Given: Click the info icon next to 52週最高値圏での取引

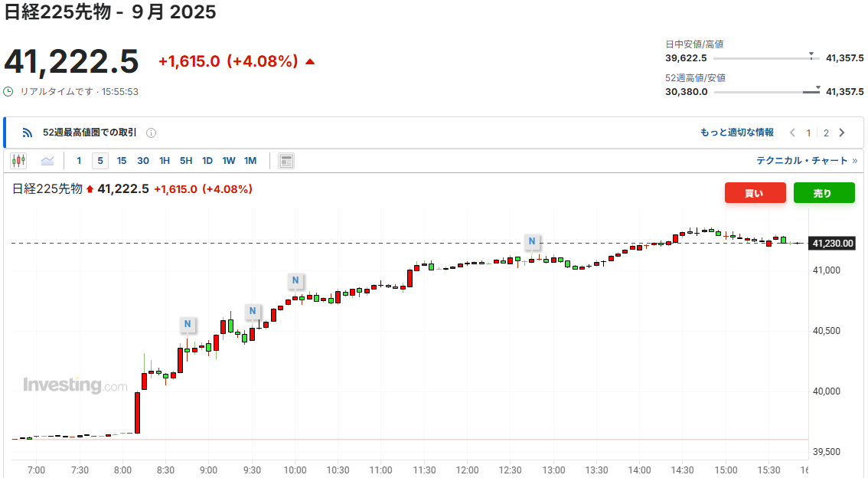Looking at the screenshot, I should click(151, 133).
